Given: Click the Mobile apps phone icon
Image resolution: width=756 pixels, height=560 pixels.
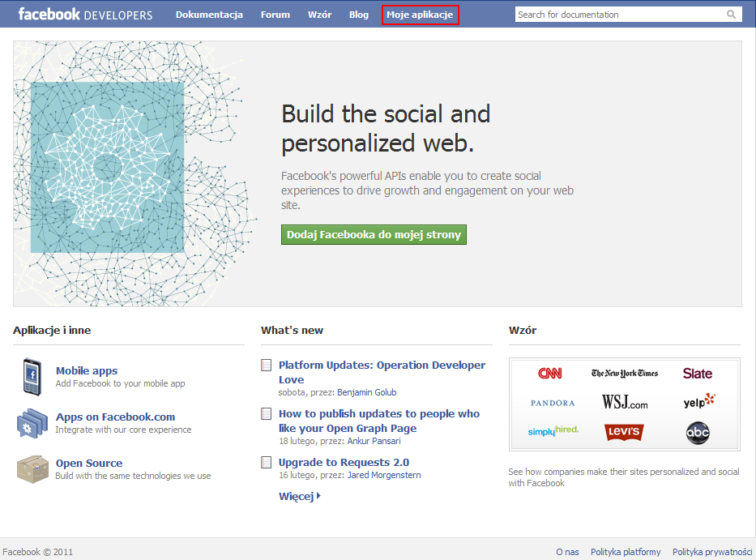Looking at the screenshot, I should 32,377.
